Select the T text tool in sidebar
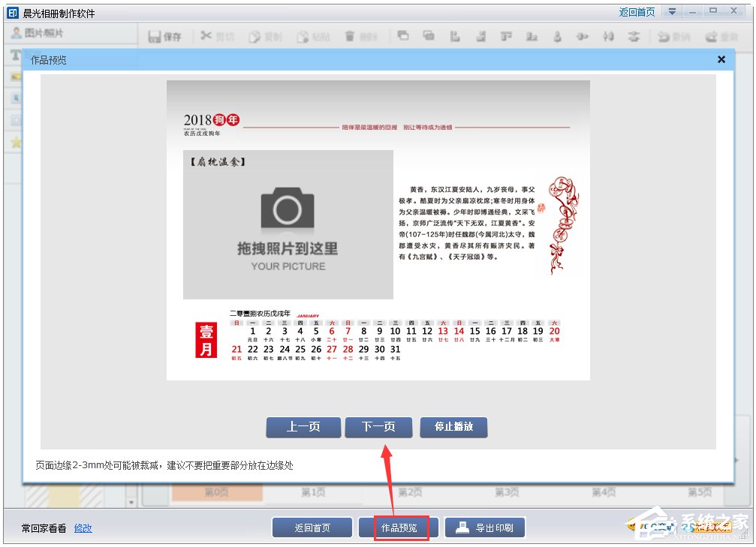This screenshot has height=547, width=756. [x=17, y=54]
